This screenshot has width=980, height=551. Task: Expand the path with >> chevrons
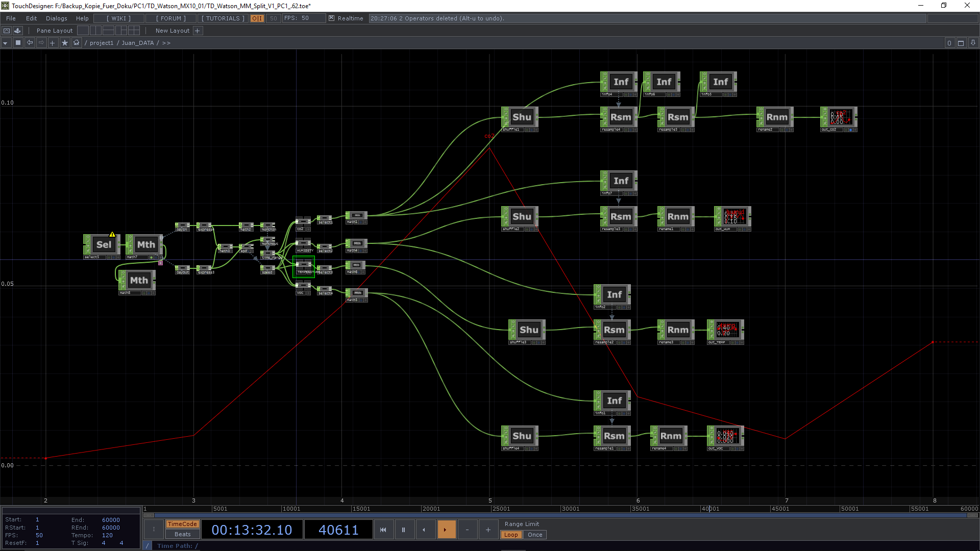click(x=166, y=43)
